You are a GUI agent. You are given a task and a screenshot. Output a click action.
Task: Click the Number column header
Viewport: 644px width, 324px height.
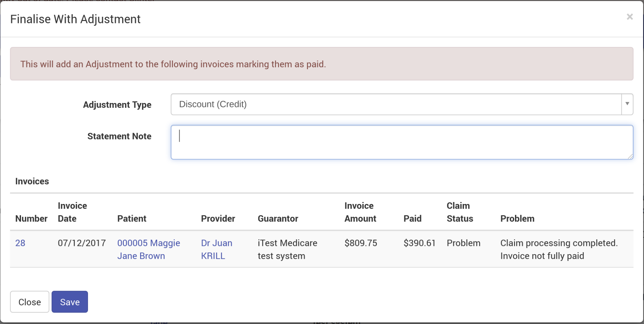31,218
